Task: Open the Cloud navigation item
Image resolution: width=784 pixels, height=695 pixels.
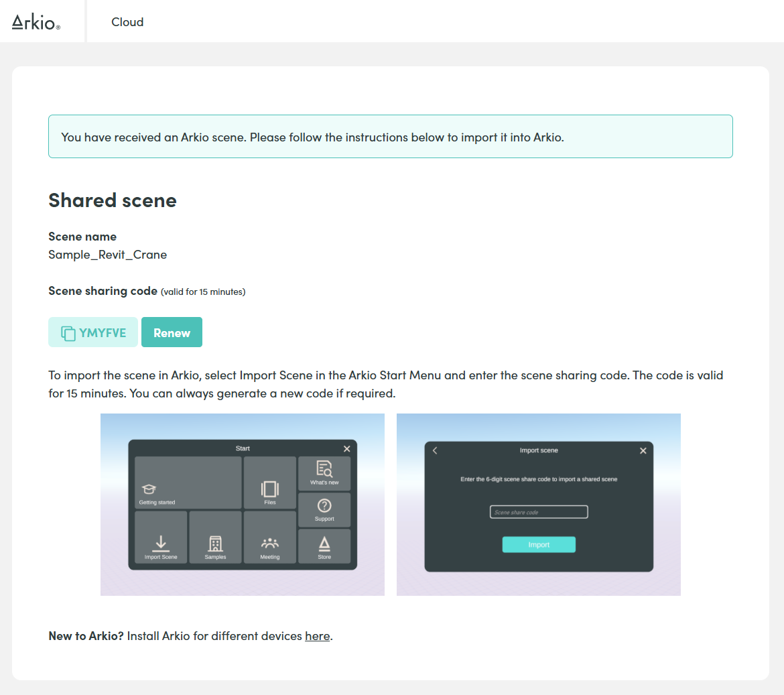Action: [127, 22]
